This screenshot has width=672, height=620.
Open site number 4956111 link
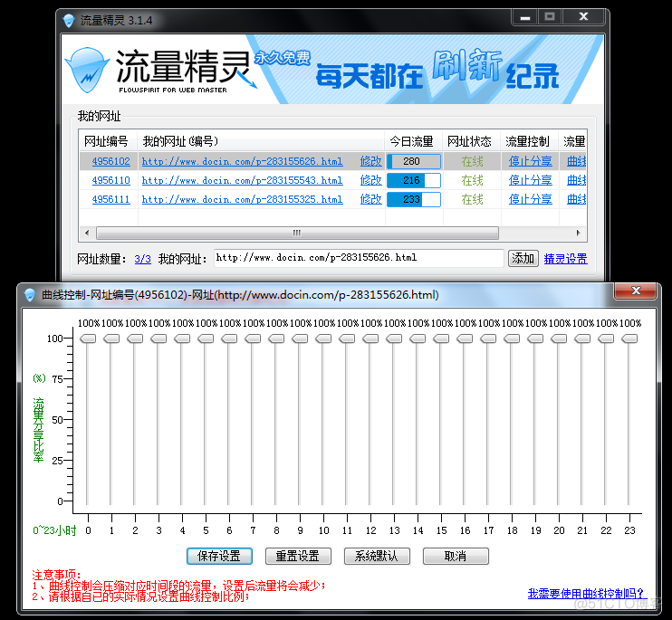coord(110,199)
